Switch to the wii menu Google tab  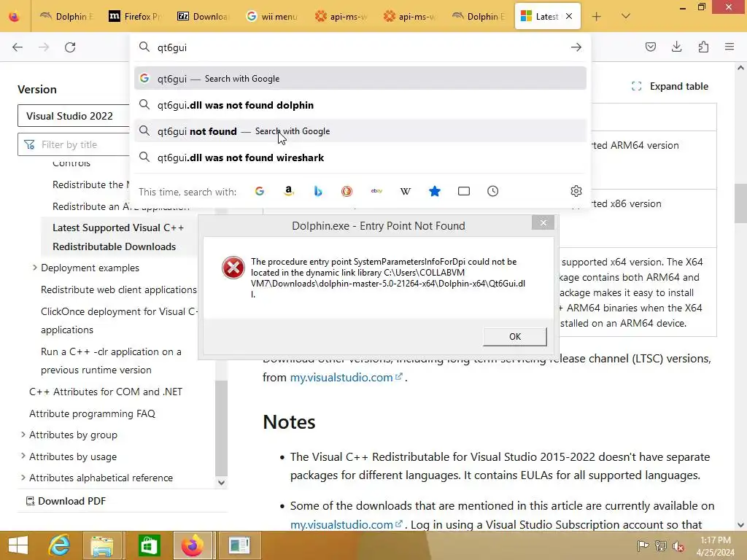[273, 16]
